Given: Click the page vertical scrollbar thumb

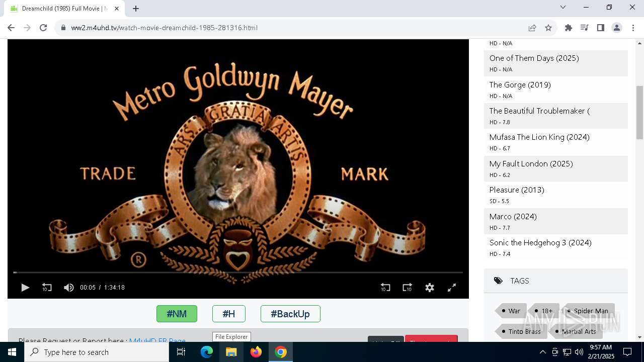Looking at the screenshot, I should 639,112.
